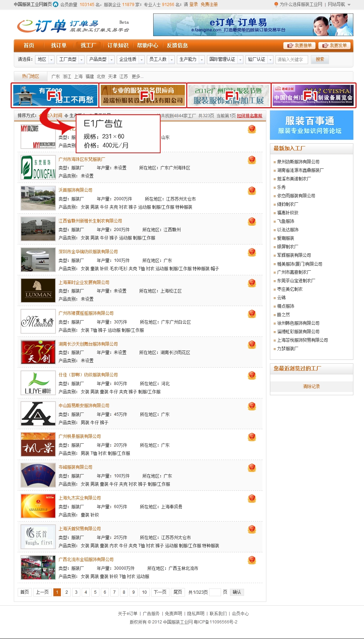Click certification badge for 上海莱时企业发展有限公司

[x=252, y=283]
